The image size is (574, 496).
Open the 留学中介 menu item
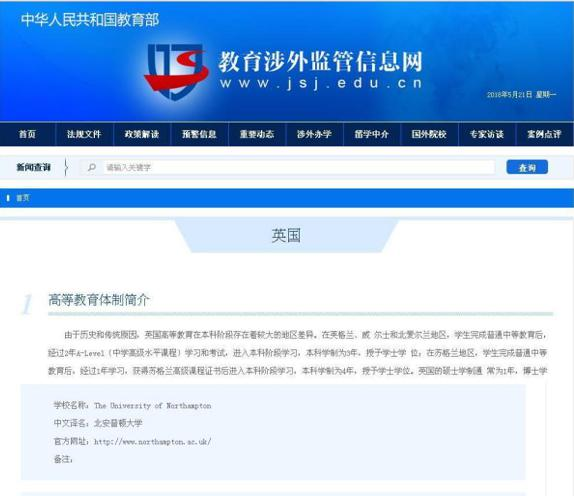coord(372,134)
